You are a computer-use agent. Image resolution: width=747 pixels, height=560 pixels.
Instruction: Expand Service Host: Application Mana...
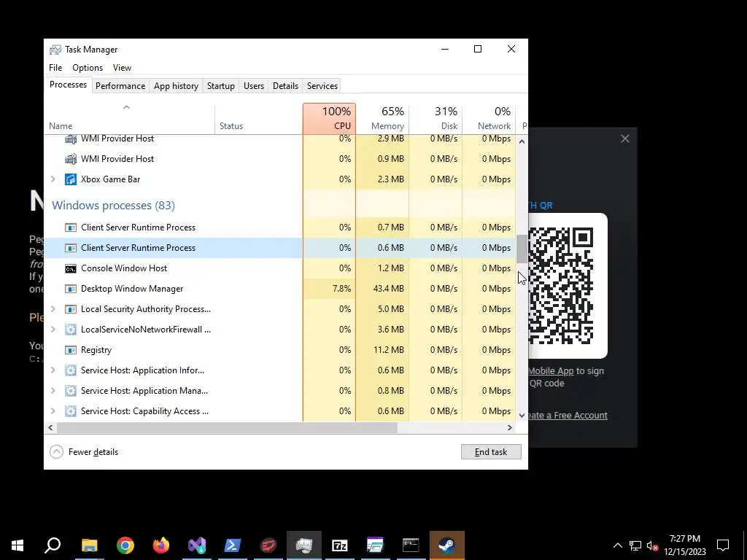[x=53, y=391]
